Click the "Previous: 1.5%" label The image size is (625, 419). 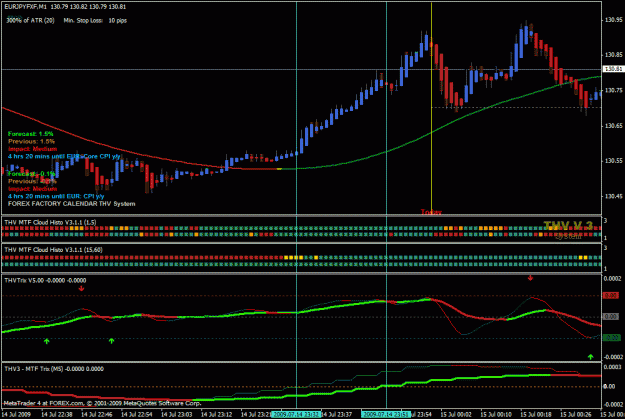[31, 142]
